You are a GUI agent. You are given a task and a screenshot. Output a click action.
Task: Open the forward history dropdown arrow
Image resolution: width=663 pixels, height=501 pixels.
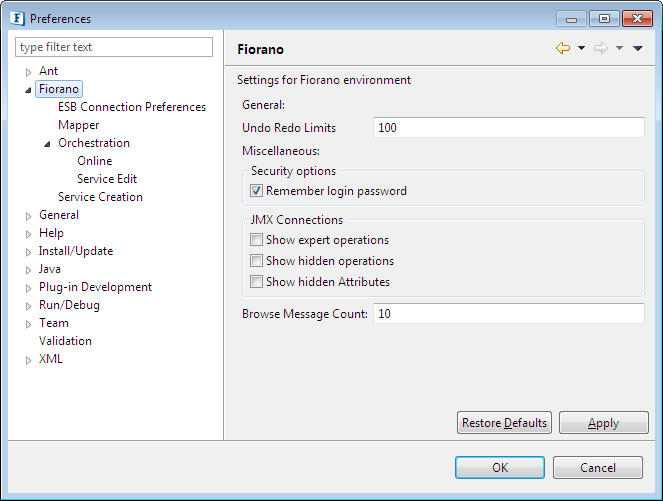tap(619, 48)
